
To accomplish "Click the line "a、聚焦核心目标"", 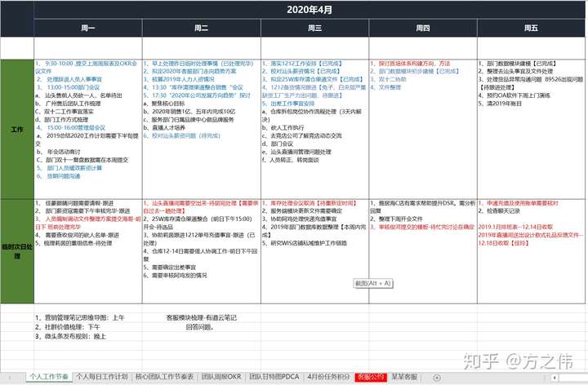I will tap(164, 104).
